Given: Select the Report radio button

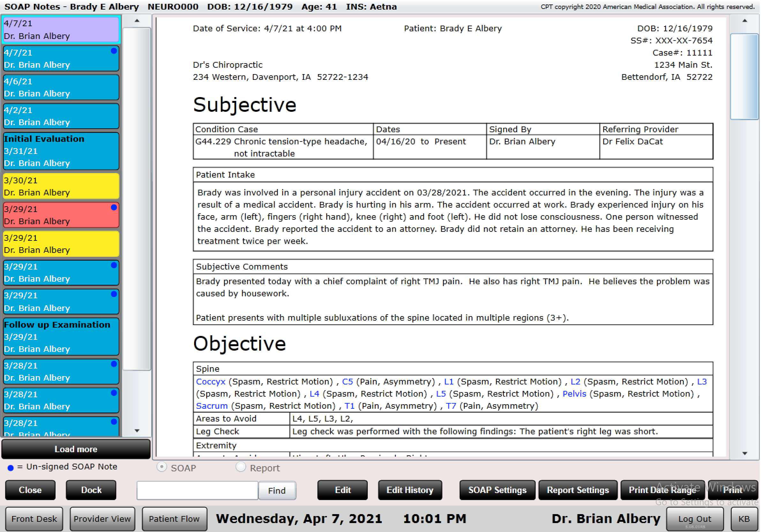Looking at the screenshot, I should pyautogui.click(x=241, y=467).
